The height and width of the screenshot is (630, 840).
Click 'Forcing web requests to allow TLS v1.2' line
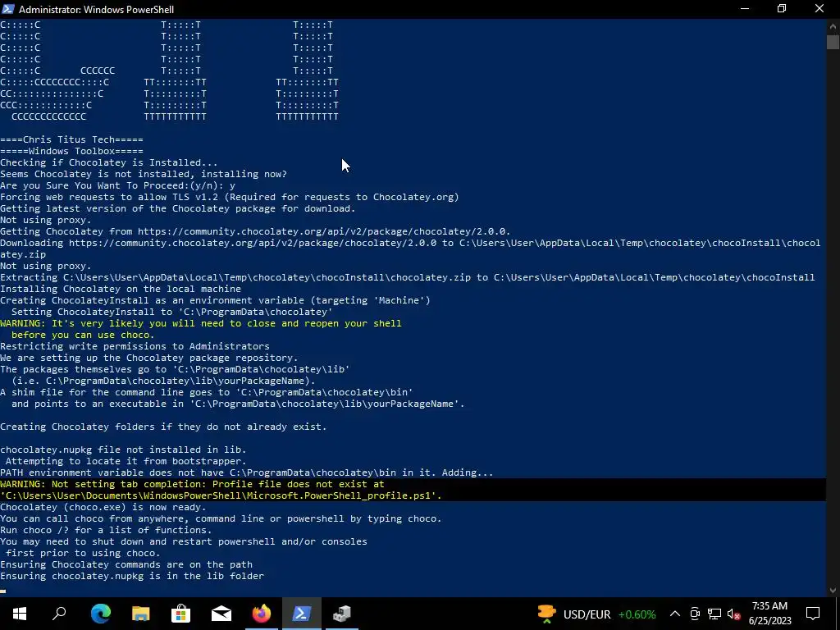tap(230, 197)
